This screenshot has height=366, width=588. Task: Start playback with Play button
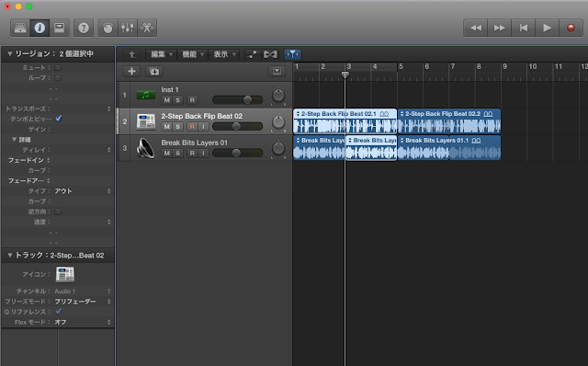tap(547, 28)
